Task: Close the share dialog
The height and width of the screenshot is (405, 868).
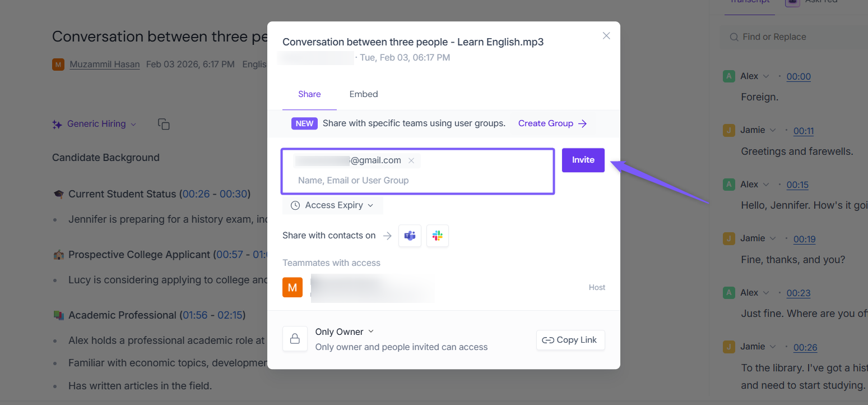Action: [606, 35]
